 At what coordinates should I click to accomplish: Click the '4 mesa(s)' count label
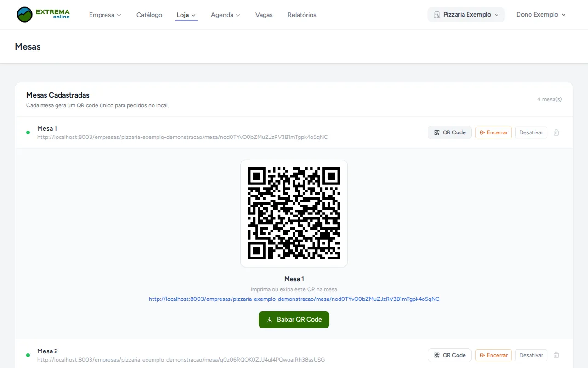coord(549,99)
